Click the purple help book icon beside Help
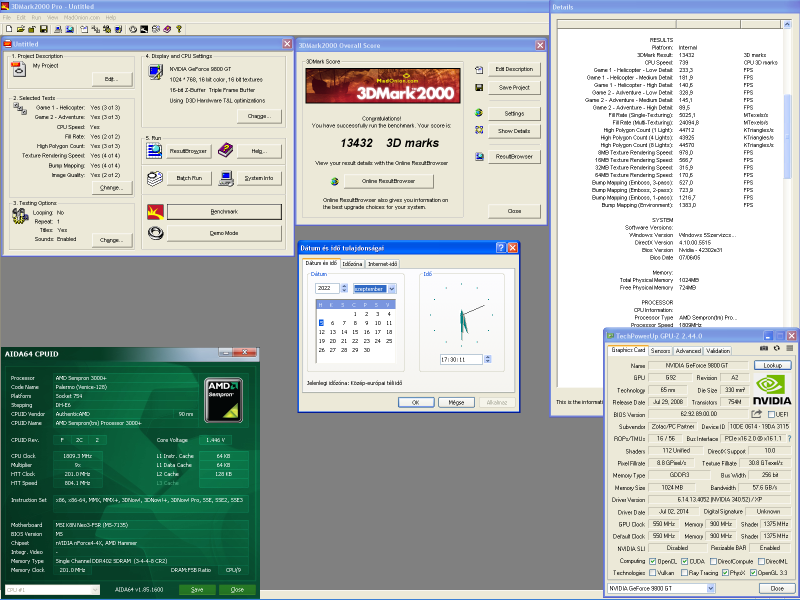800x600 pixels. 226,150
